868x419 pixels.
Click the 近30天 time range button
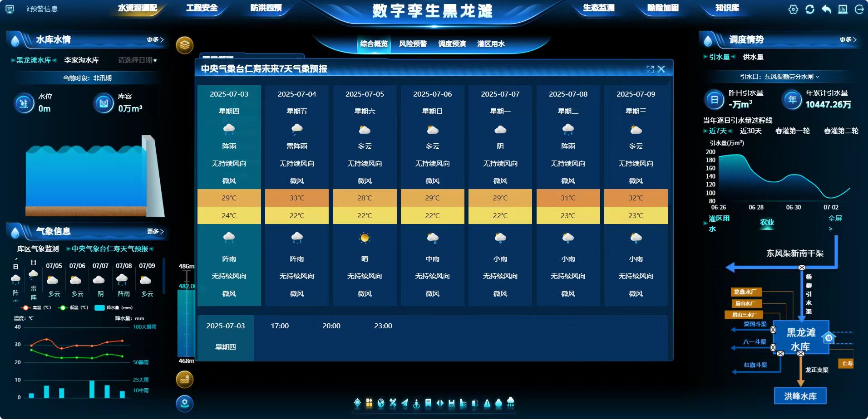[x=750, y=131]
